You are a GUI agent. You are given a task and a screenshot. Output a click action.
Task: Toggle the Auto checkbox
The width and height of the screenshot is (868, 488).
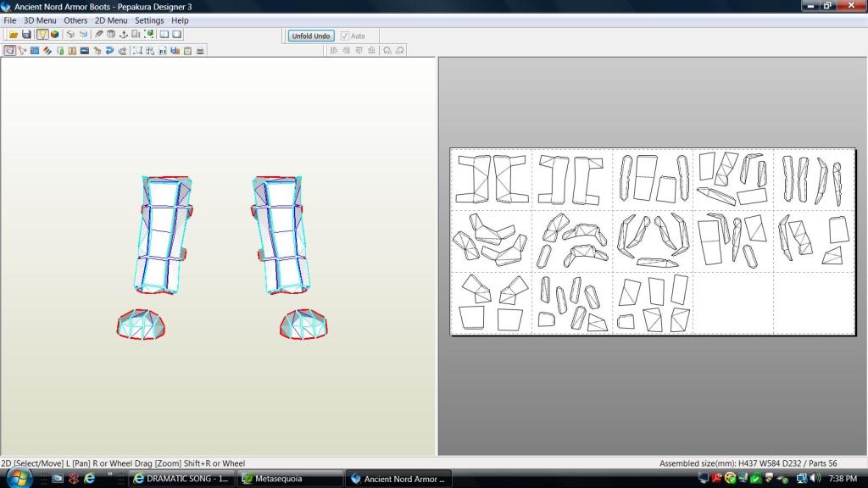(x=345, y=36)
